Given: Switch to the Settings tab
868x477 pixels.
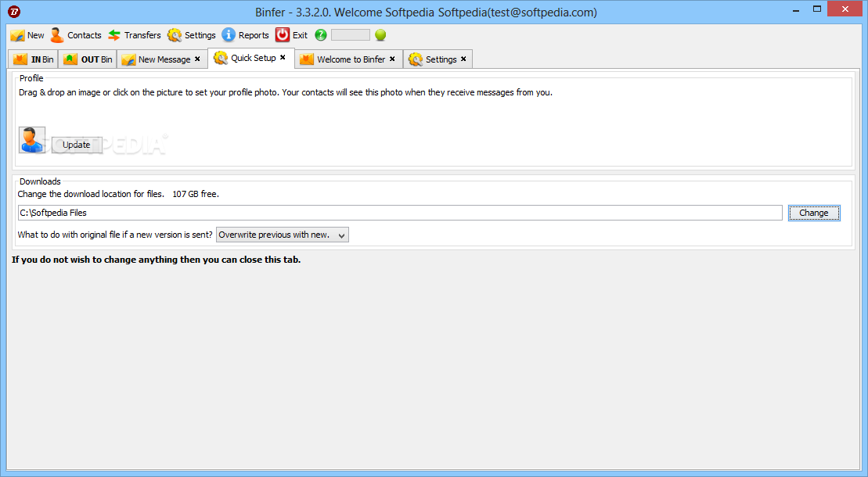Looking at the screenshot, I should coord(438,59).
